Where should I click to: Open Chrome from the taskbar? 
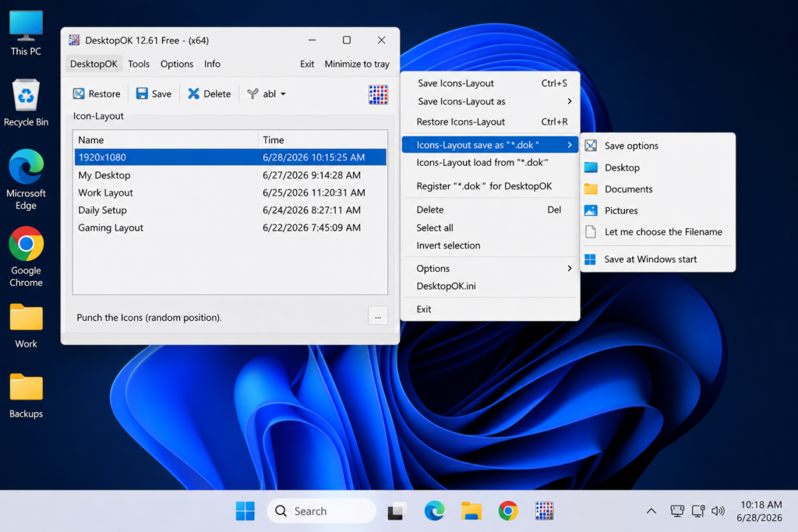(x=508, y=511)
